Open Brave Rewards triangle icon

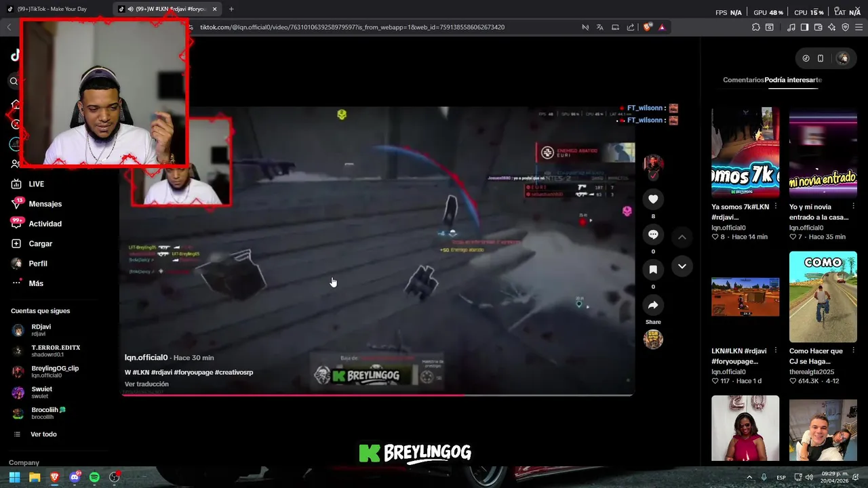tap(662, 27)
